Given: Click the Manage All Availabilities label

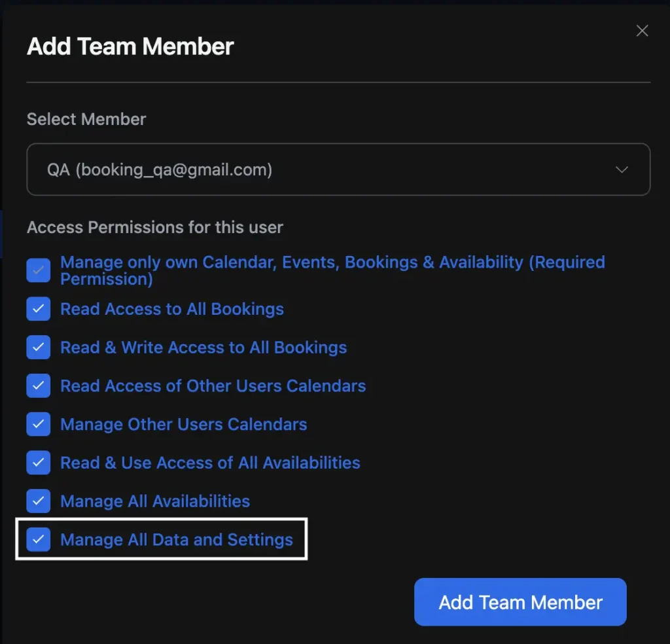Looking at the screenshot, I should click(x=154, y=501).
